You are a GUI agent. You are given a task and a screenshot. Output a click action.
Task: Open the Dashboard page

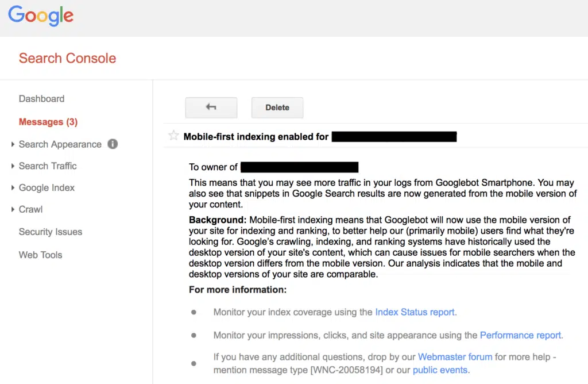click(41, 99)
